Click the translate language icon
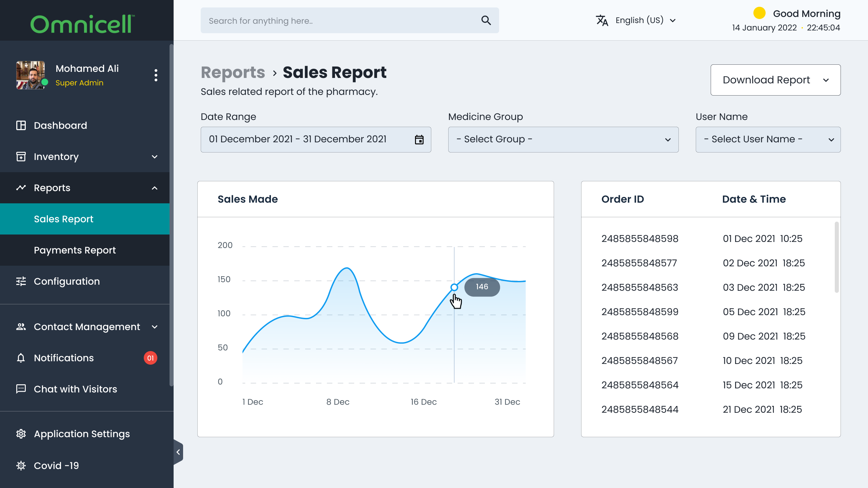 602,20
